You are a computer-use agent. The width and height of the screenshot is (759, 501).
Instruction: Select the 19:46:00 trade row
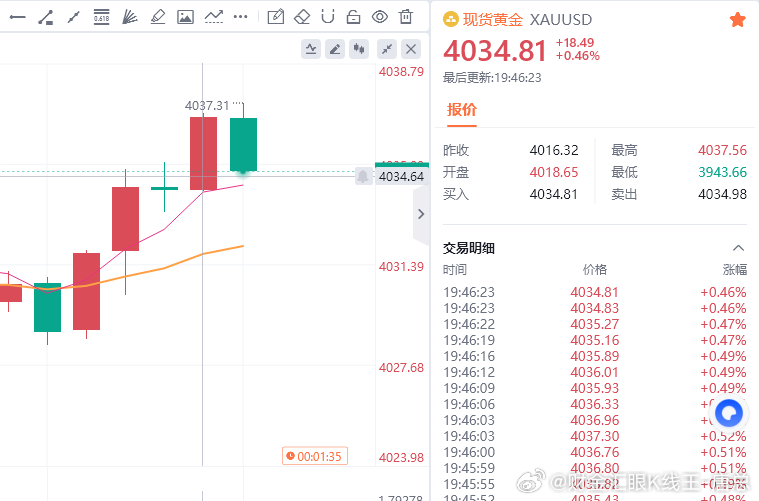pos(595,452)
